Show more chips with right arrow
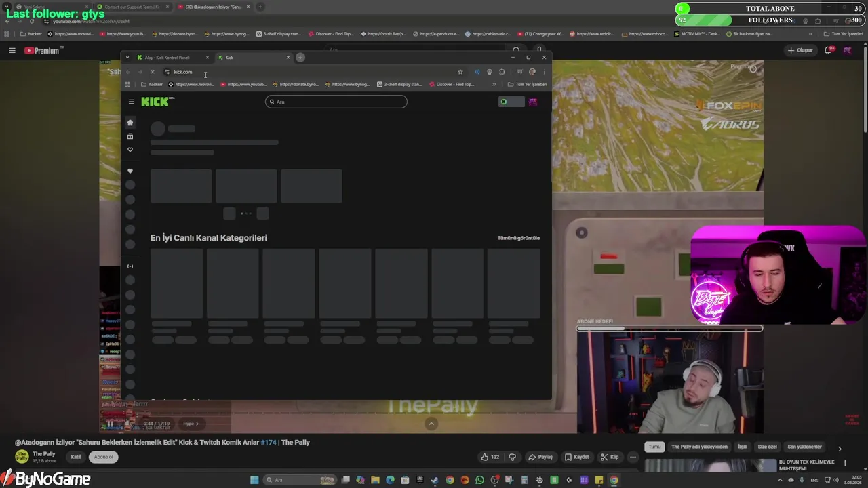 click(840, 449)
